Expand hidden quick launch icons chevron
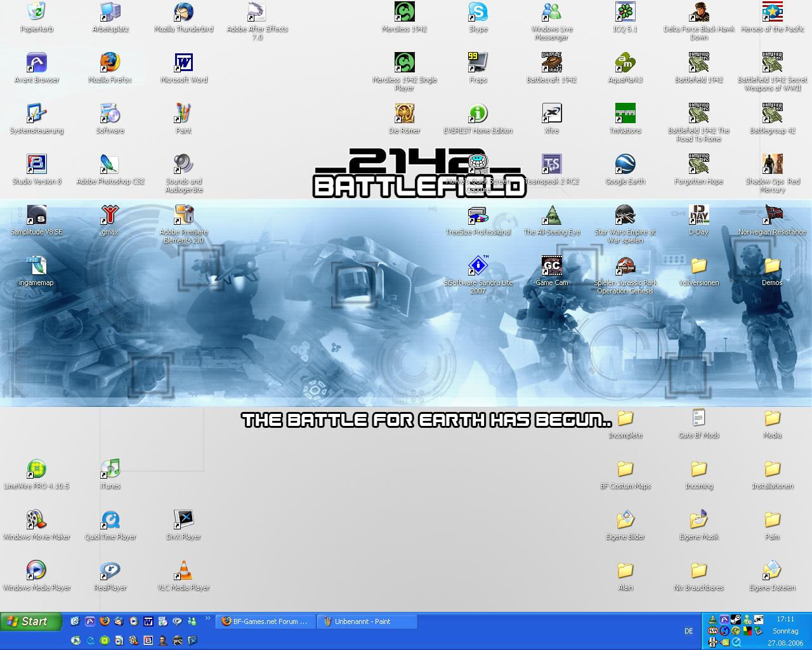This screenshot has height=650, width=812. 207,618
